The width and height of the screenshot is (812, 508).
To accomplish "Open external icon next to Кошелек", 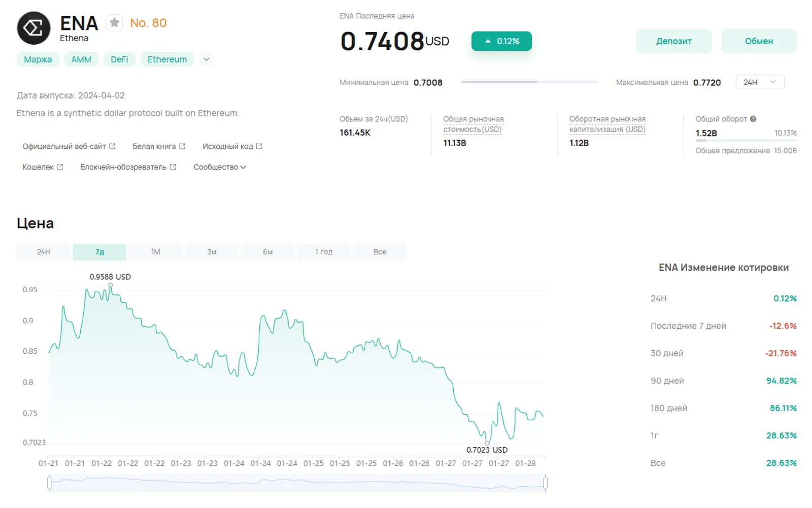I will (x=60, y=167).
